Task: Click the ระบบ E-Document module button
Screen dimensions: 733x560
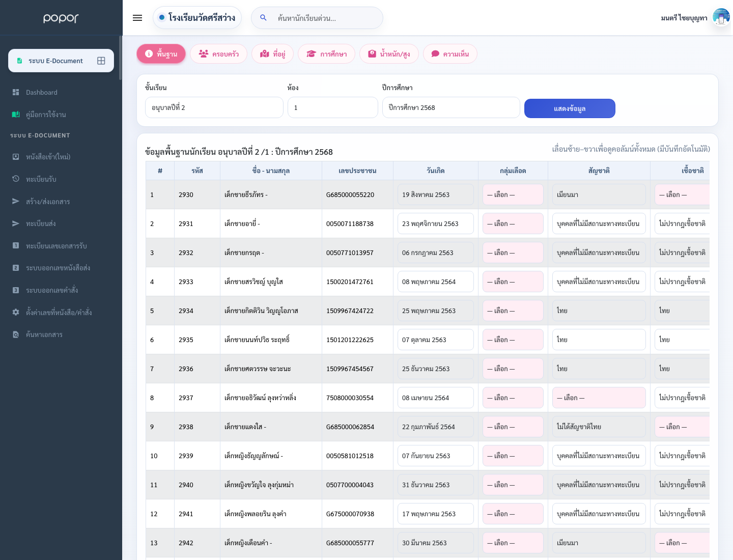Action: tap(61, 61)
